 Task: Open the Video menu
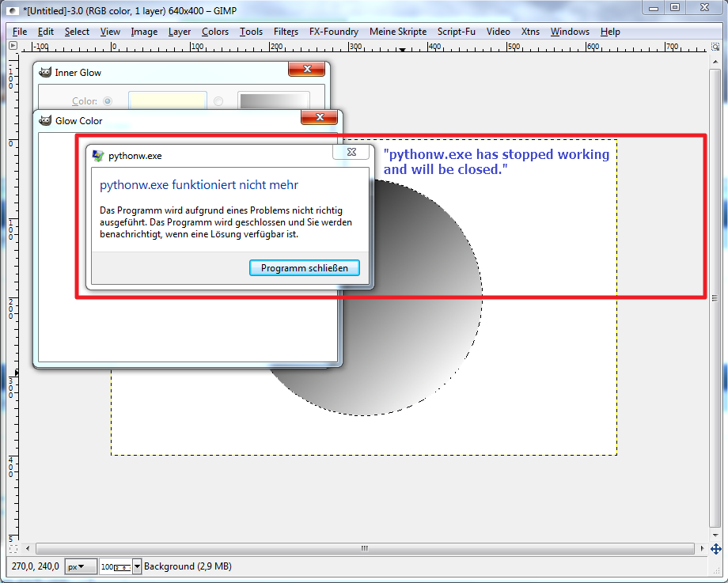pos(499,32)
